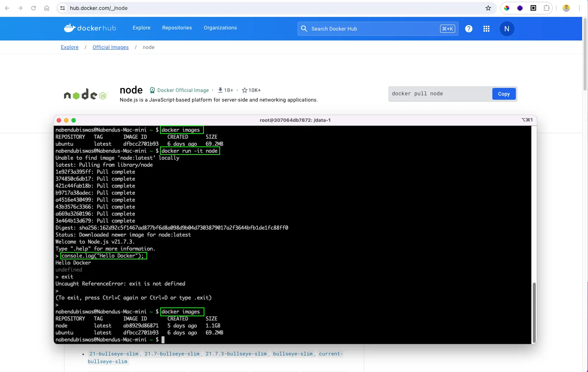Click the terminal green zoom button

pos(74,120)
